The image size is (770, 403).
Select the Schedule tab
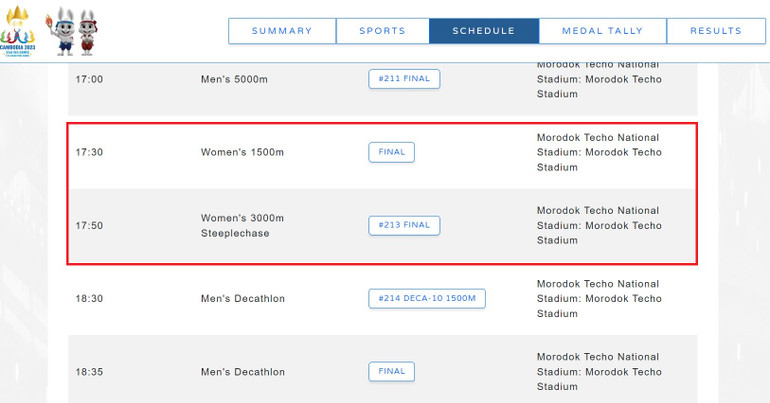click(484, 31)
